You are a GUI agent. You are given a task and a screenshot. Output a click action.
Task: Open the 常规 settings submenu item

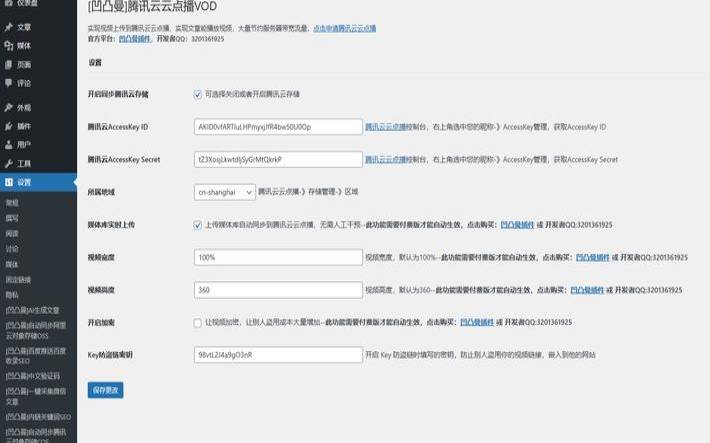(x=12, y=203)
